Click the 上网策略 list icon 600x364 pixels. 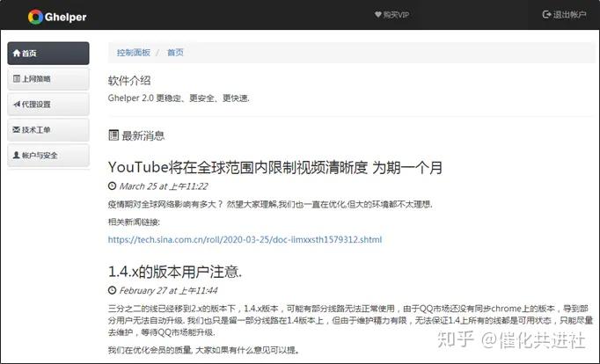click(17, 79)
